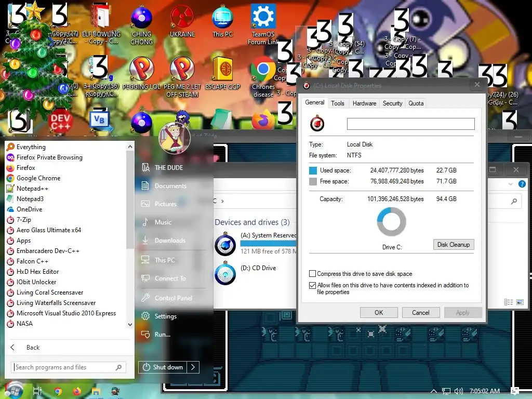The height and width of the screenshot is (399, 532).
Task: Select the General tab
Action: point(314,102)
